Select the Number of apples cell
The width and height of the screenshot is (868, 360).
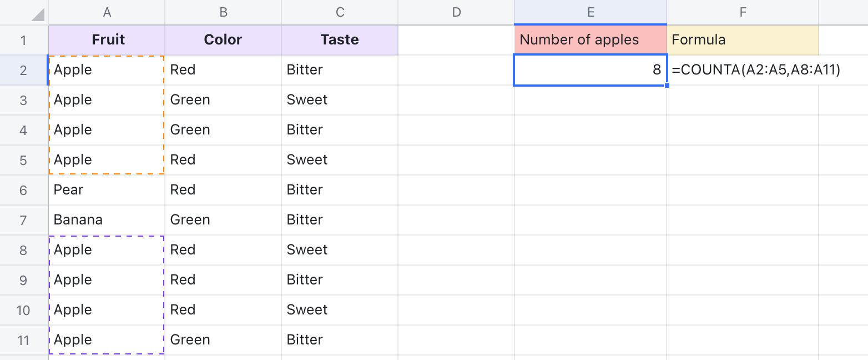point(590,39)
